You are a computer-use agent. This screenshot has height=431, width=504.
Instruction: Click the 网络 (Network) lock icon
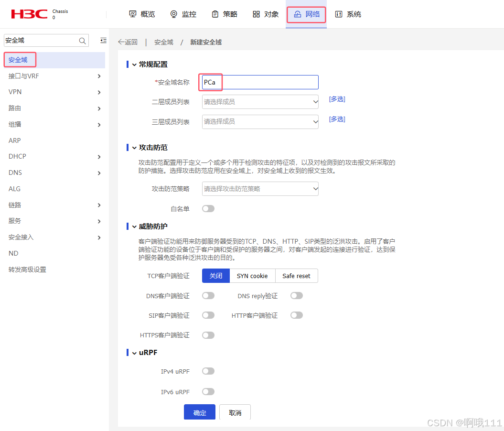(297, 14)
